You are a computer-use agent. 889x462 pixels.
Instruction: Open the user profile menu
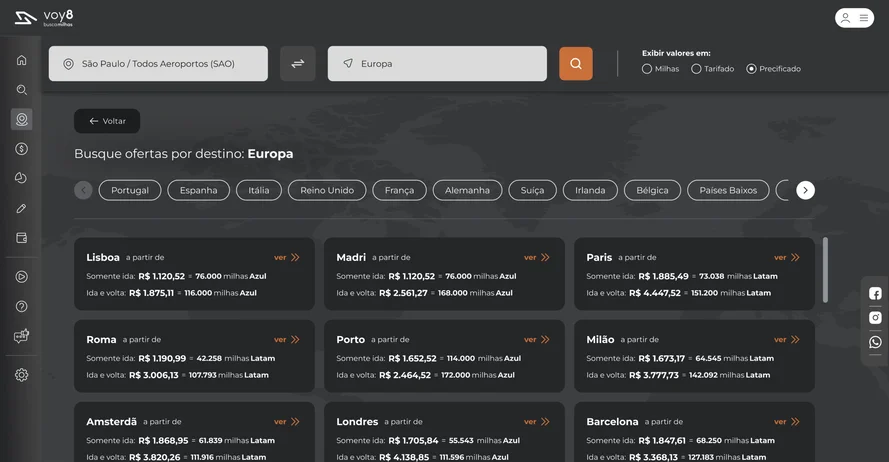click(854, 18)
